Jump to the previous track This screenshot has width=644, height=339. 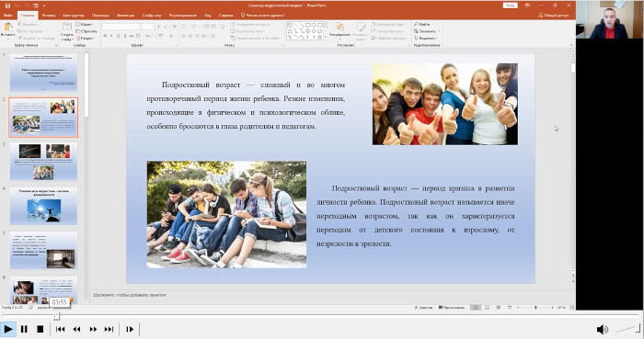pos(61,329)
